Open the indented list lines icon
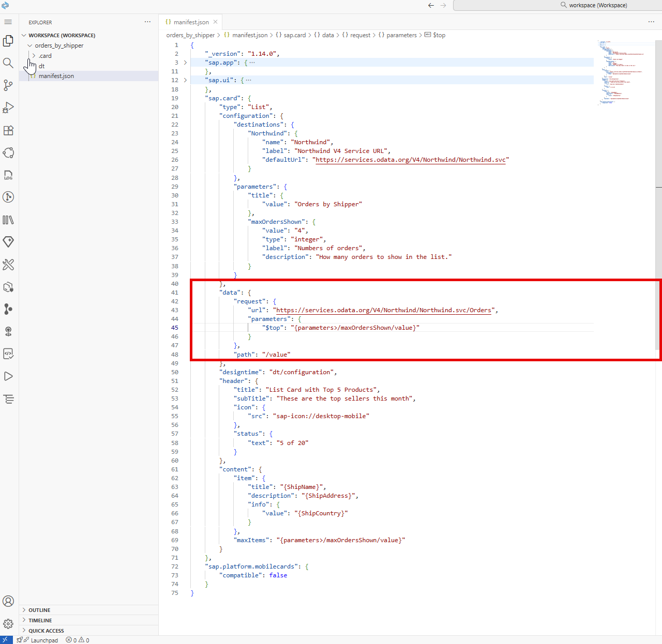 pyautogui.click(x=8, y=399)
